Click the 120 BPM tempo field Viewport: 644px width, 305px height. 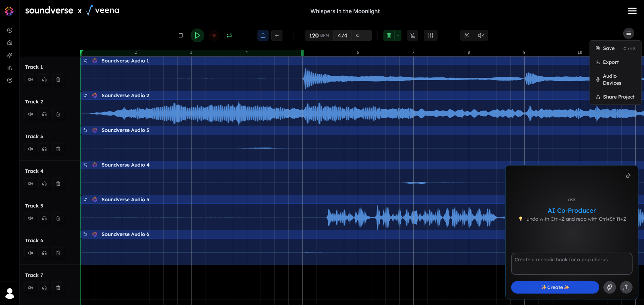(319, 35)
